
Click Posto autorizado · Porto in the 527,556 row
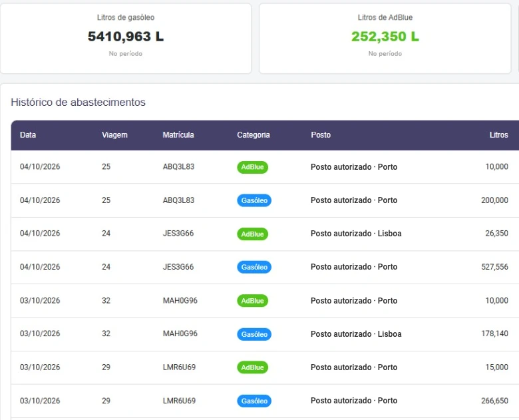[354, 267]
